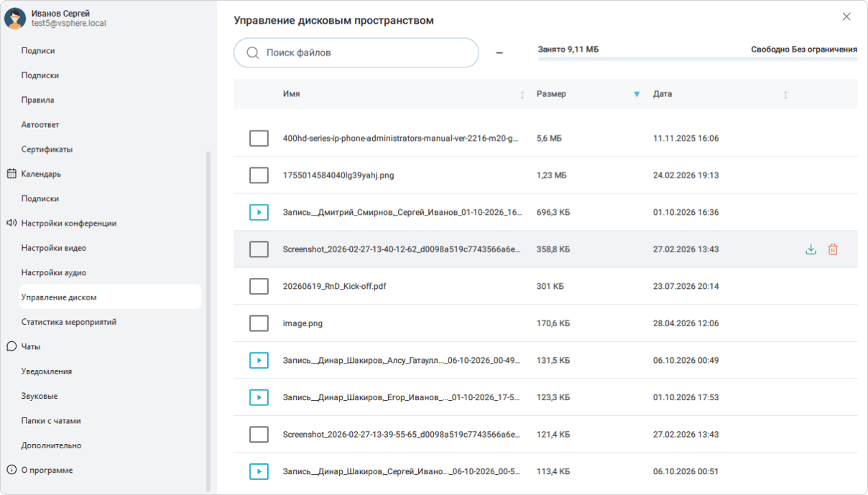
Task: Select the 400hd-series-ip-phone manual file checkbox
Action: click(x=259, y=138)
